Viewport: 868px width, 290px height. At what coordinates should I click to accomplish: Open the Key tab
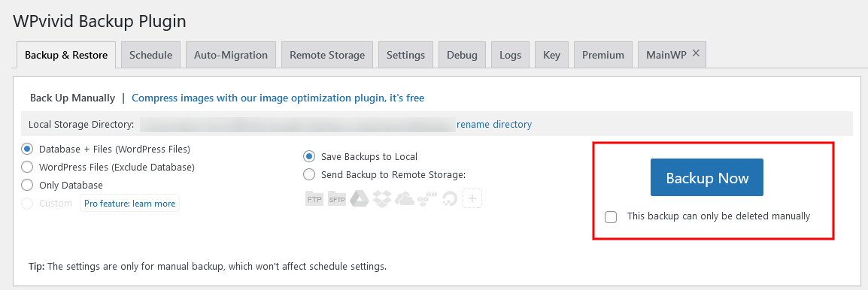pos(551,55)
